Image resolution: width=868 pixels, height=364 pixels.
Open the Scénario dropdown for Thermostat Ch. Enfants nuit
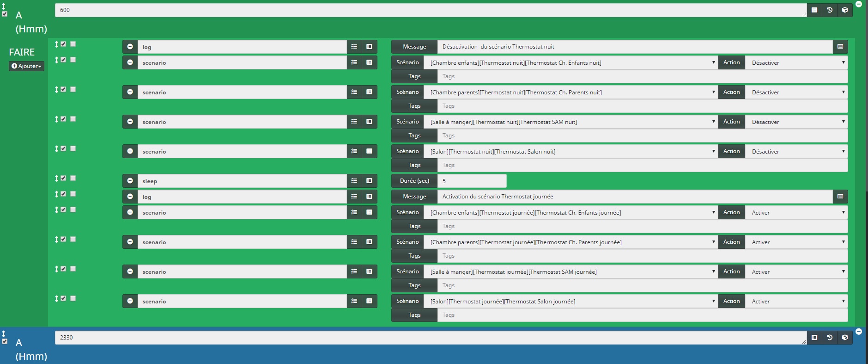point(571,62)
